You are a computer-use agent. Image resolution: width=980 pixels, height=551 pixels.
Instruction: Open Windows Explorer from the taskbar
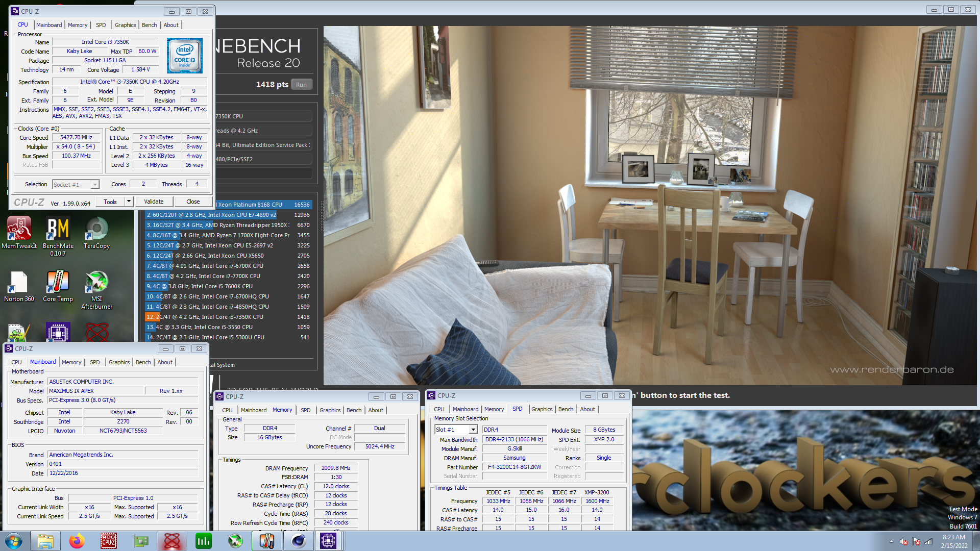coord(45,541)
